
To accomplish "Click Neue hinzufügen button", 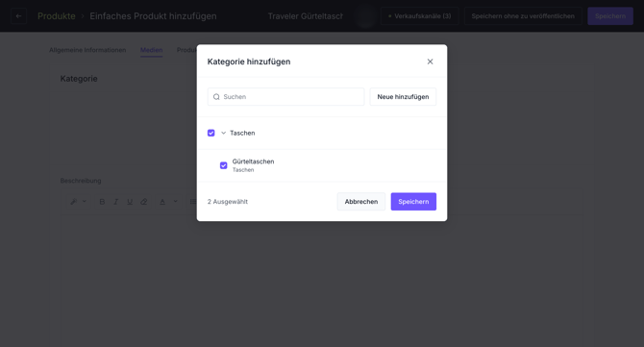I will pos(403,97).
